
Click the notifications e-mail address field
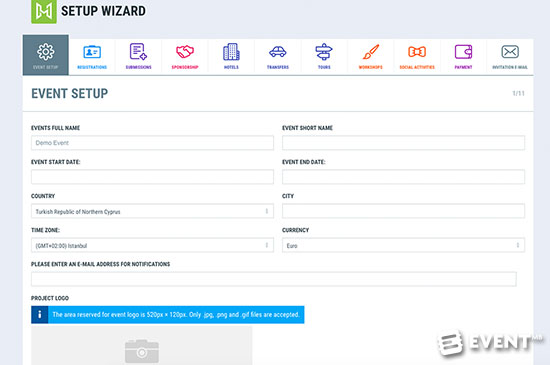point(274,279)
